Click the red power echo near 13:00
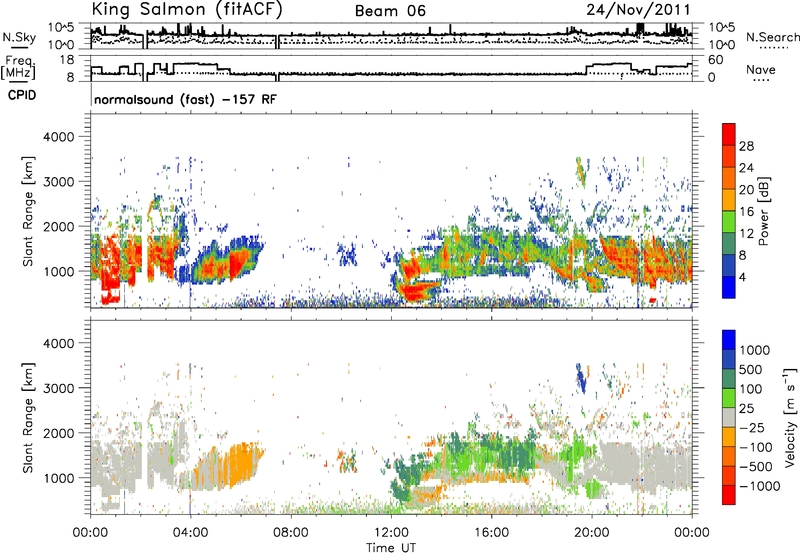Screen dimensions: 800x554 [414, 291]
